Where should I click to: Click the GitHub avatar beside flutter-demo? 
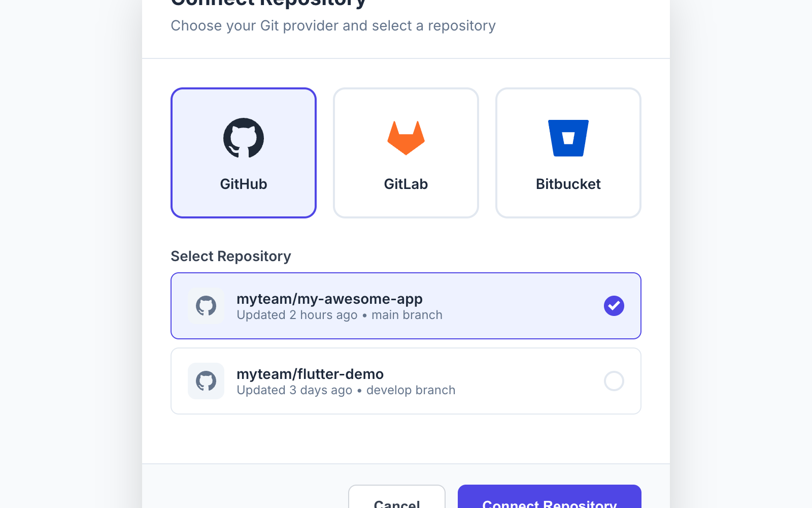206,381
